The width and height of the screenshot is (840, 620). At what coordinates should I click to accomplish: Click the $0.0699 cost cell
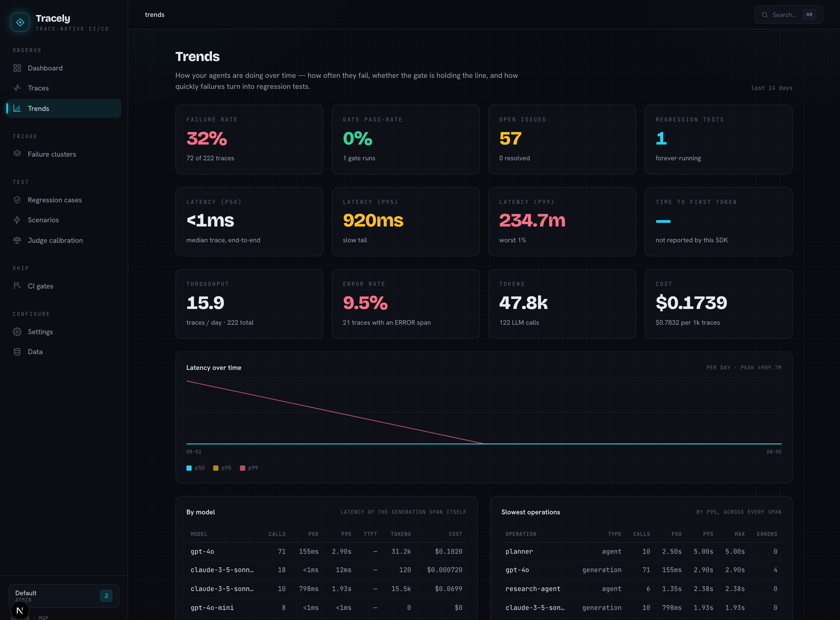(x=449, y=589)
